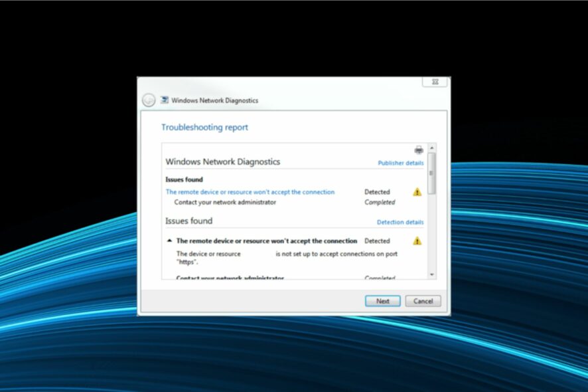Click the large 'Issues found' section heading
Screen dimensions: 588x392
pyautogui.click(x=189, y=221)
